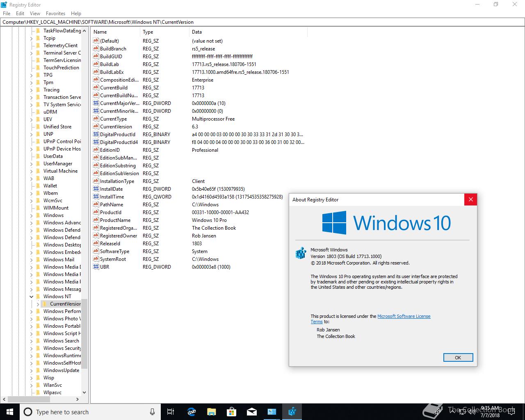Expand the Tracing tree node
525x420 pixels.
coord(32,90)
